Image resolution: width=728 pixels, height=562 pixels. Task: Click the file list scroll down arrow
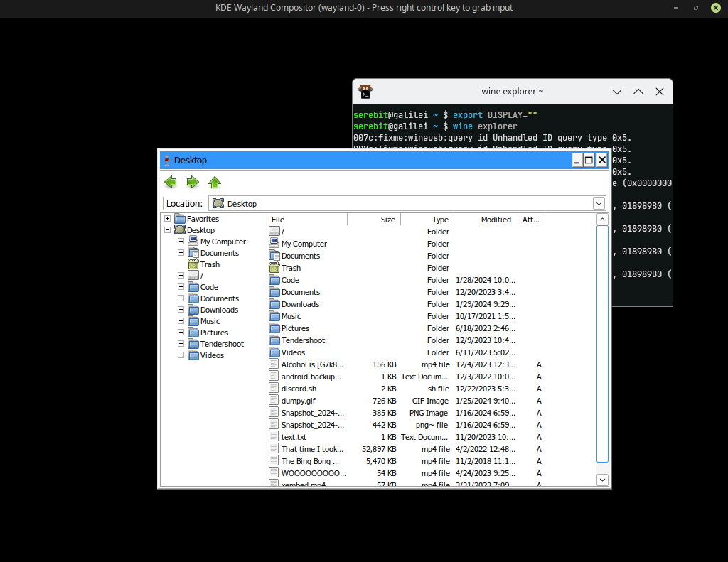coord(602,480)
